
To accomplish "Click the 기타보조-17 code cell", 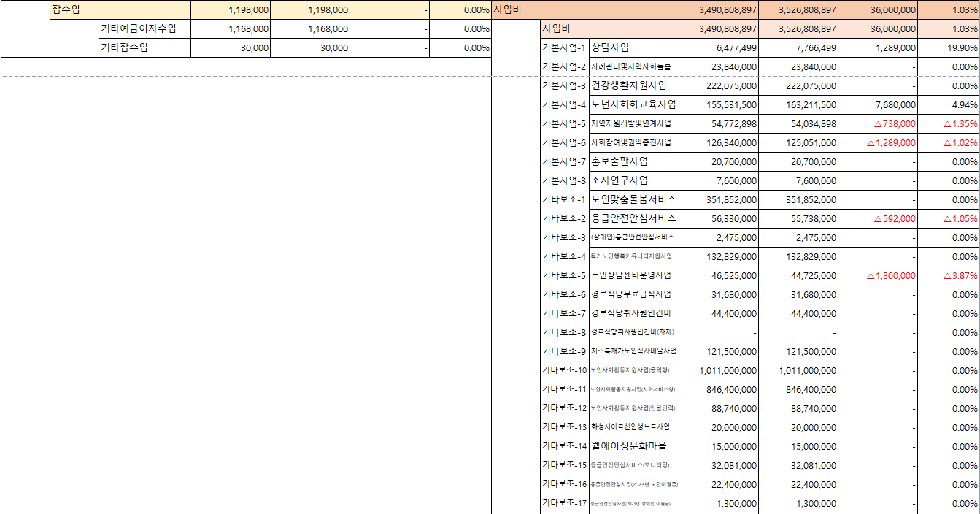I will coord(564,503).
